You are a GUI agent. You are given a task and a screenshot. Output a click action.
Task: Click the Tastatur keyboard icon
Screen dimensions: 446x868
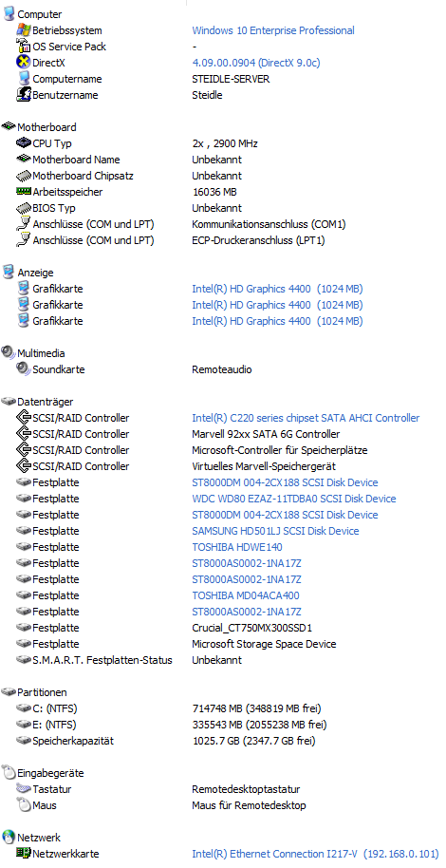24,789
